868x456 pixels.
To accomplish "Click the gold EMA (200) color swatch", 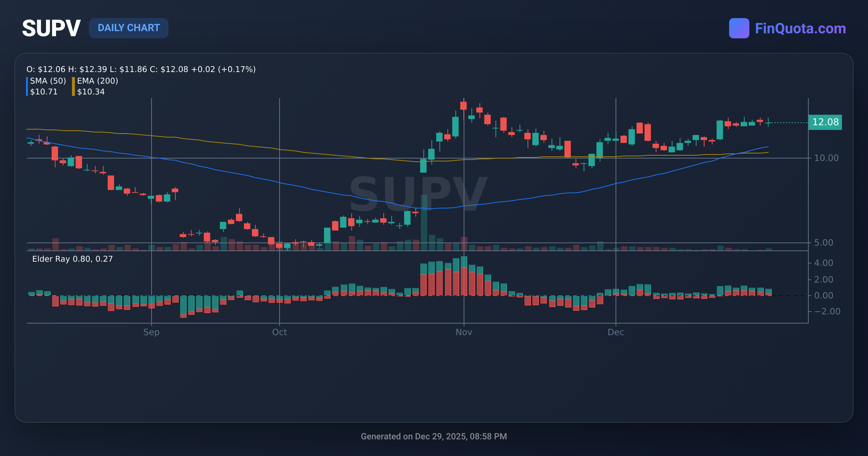I will click(x=73, y=86).
